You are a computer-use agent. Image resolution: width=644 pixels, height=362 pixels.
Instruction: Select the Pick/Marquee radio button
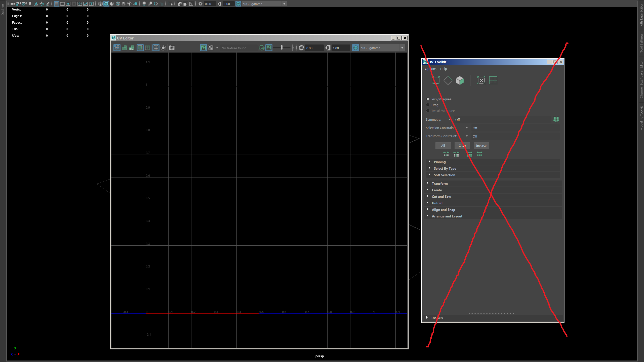(428, 99)
